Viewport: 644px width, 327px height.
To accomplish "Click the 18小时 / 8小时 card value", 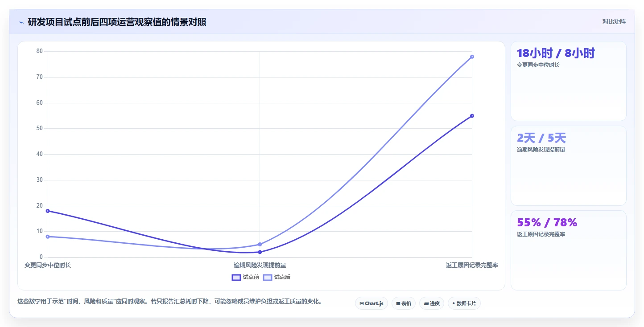I will 556,53.
